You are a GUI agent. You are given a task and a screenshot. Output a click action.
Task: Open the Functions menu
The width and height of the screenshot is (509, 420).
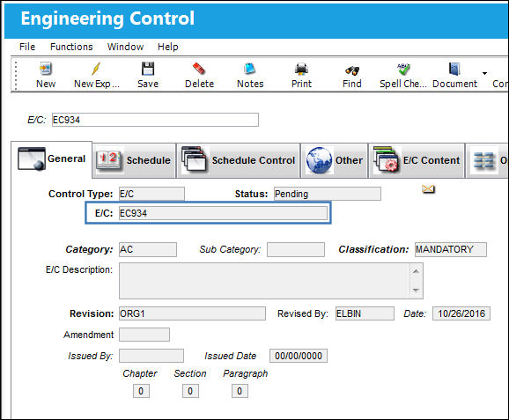(71, 47)
